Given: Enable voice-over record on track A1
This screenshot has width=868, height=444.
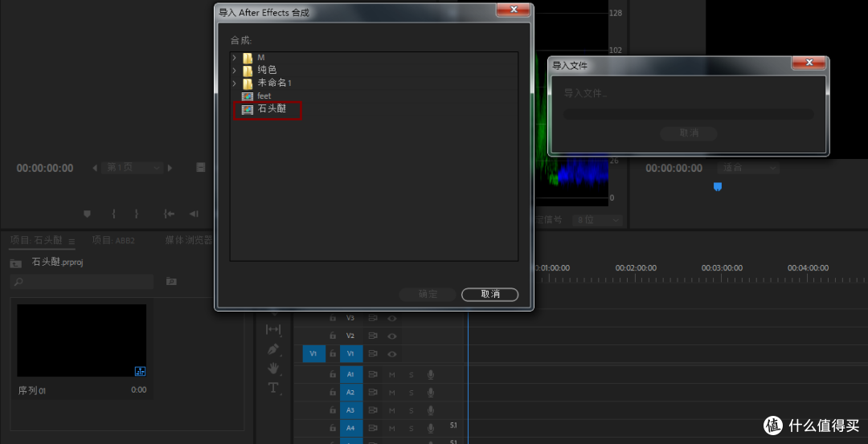Looking at the screenshot, I should click(430, 375).
